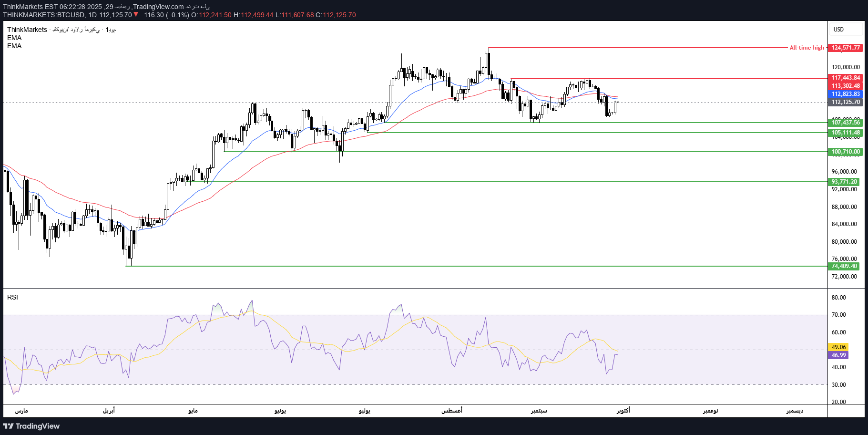Toggle the second EMA indicator label

pos(13,46)
